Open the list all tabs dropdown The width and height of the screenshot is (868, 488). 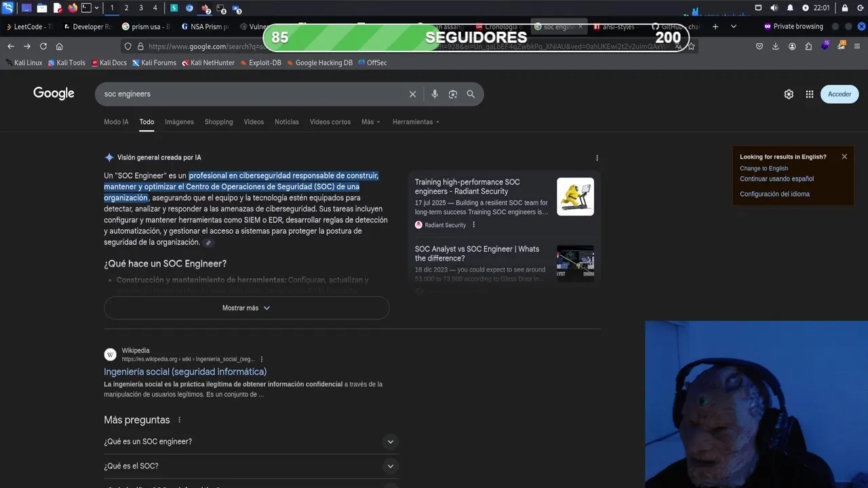[x=733, y=26]
